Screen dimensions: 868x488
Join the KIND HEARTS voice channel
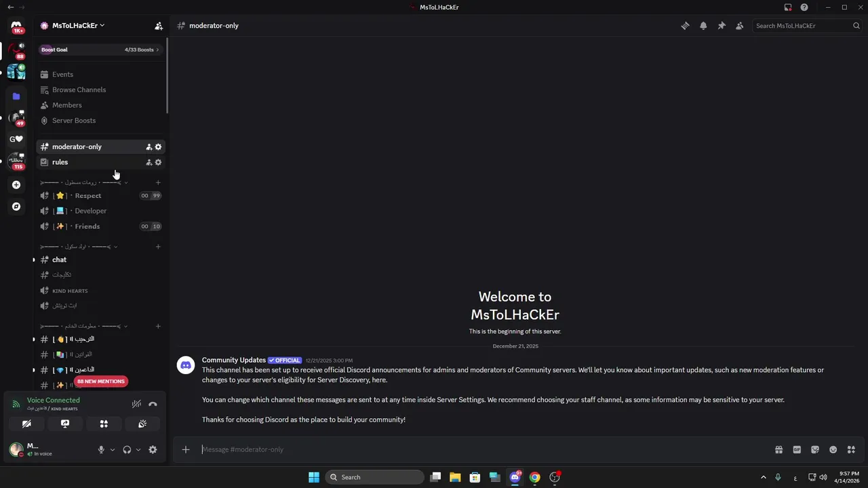click(x=100, y=291)
